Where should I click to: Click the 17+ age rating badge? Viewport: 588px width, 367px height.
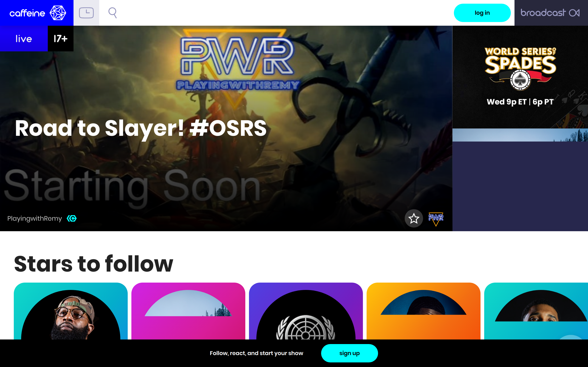60,39
